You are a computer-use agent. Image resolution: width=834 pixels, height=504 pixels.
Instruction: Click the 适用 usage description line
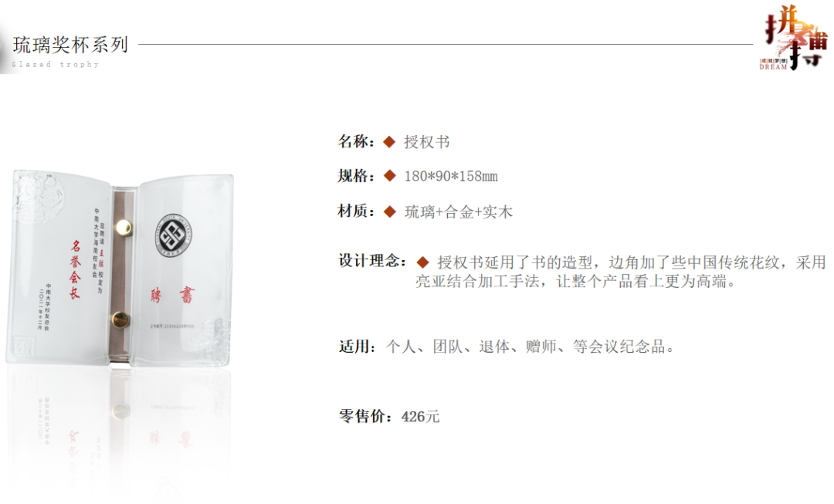coord(507,347)
